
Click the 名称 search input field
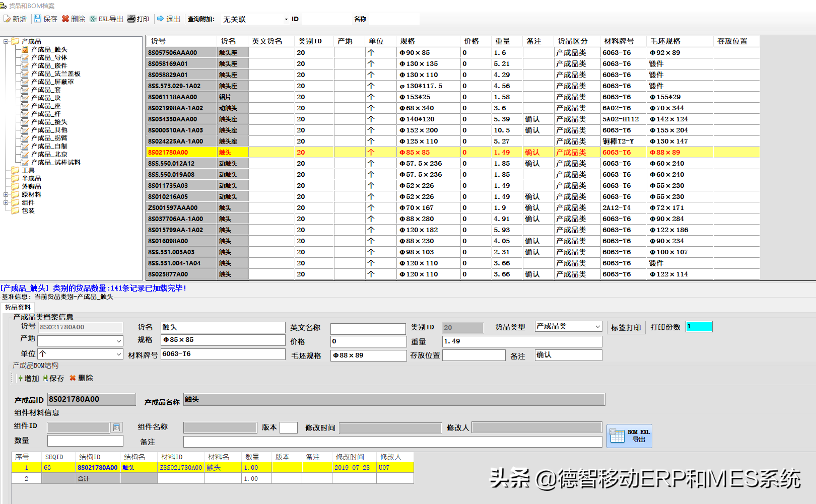click(393, 19)
